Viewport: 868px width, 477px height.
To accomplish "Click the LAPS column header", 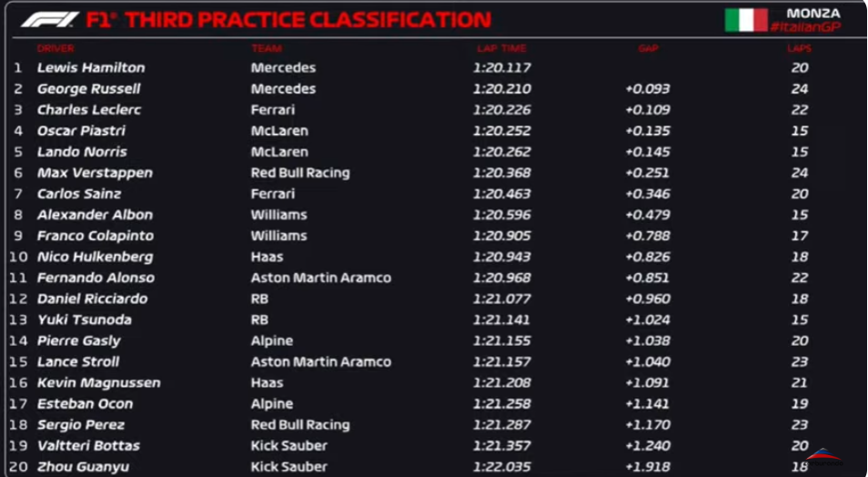I will (799, 48).
